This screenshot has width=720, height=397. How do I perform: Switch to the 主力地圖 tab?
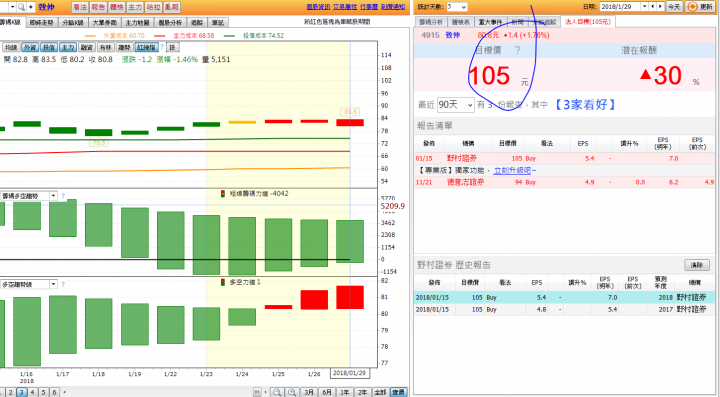click(x=137, y=22)
